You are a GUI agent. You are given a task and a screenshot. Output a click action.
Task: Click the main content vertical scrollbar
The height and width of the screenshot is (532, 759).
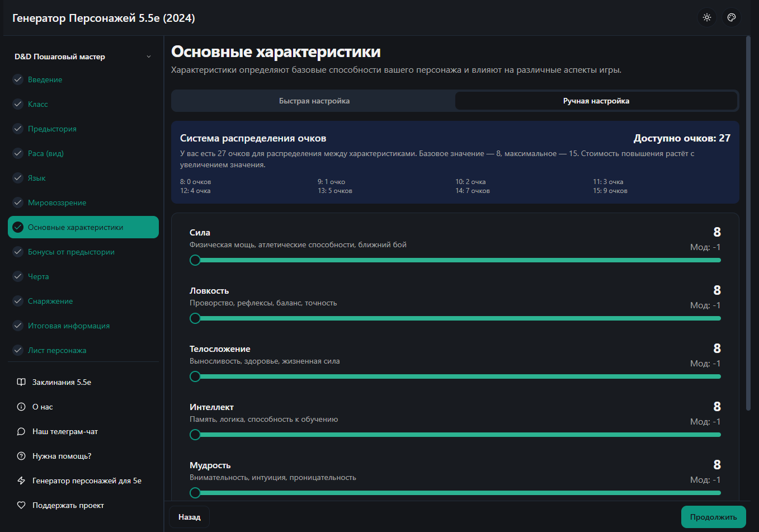point(748,224)
